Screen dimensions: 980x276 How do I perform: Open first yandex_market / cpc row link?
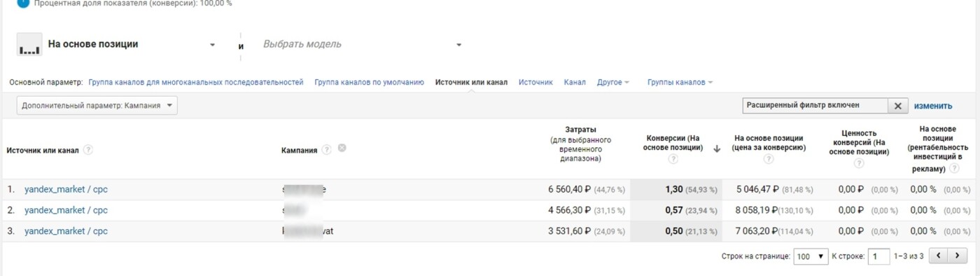[x=66, y=189]
